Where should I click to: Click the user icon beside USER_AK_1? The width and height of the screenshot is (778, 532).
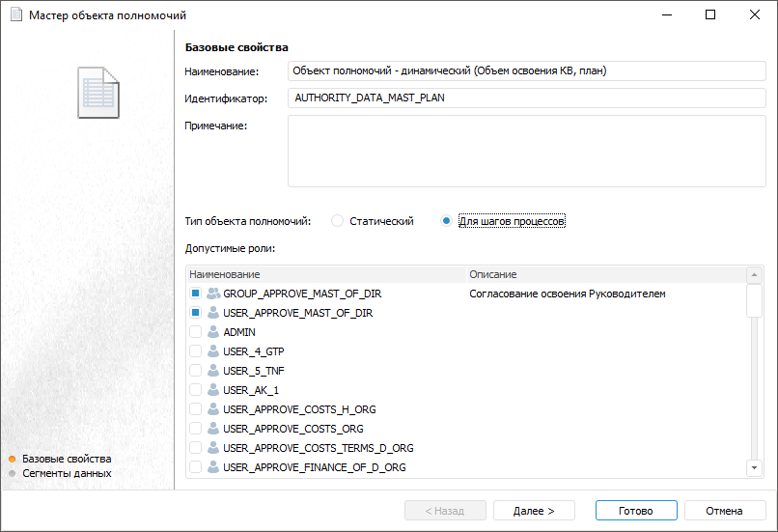pyautogui.click(x=213, y=390)
